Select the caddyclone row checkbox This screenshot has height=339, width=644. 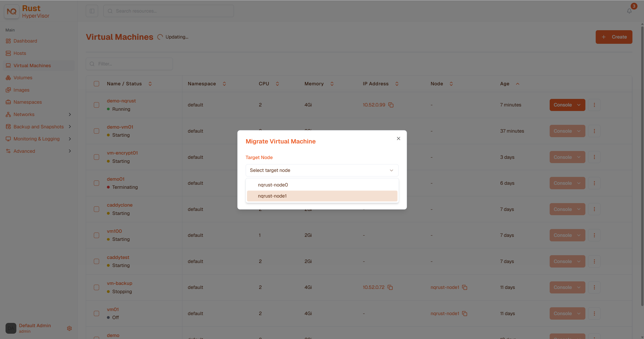(x=97, y=209)
